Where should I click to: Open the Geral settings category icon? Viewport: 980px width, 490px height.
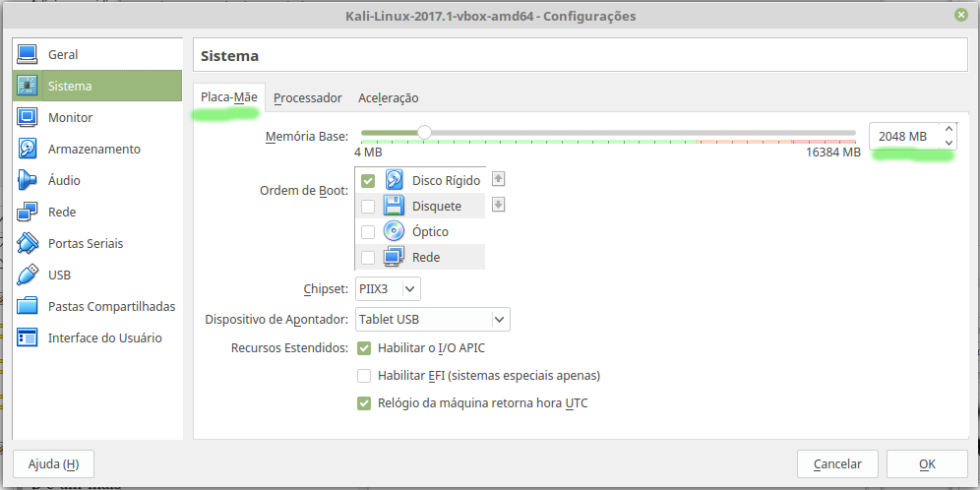[x=28, y=54]
